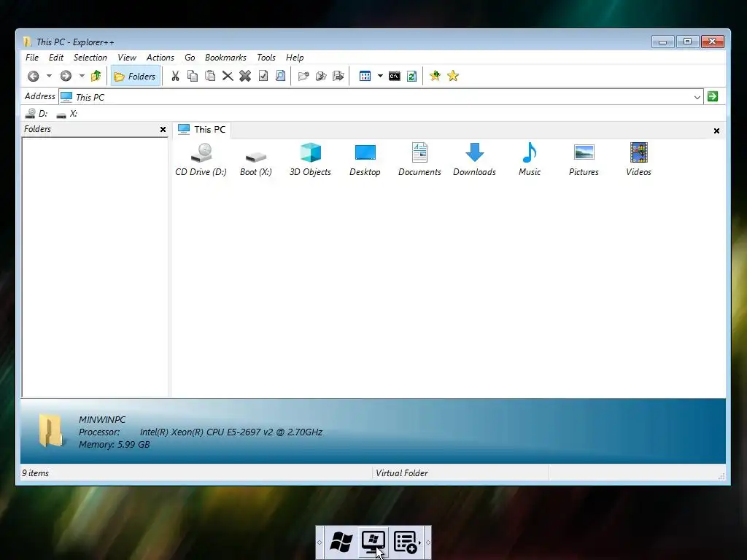Select the Documents folder
The image size is (747, 560).
point(419,160)
